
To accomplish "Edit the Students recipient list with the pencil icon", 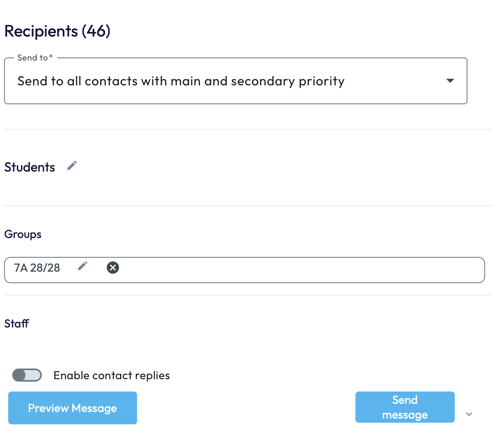I will [x=72, y=166].
